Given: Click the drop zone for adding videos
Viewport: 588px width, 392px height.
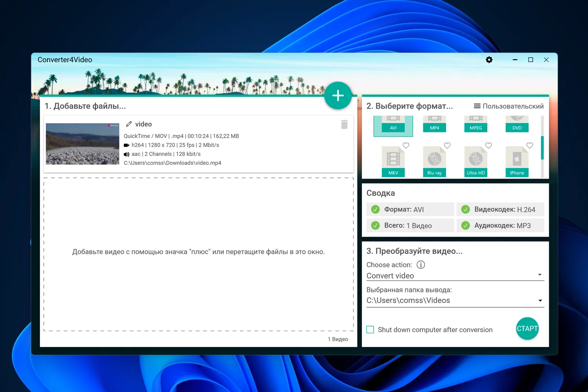Looking at the screenshot, I should coord(198,254).
